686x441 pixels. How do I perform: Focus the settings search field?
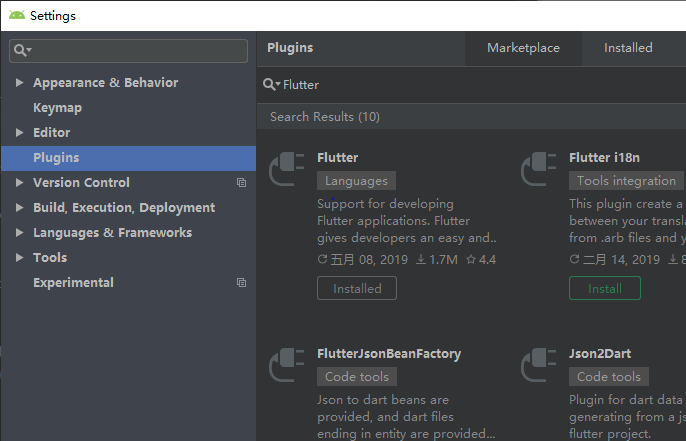[x=128, y=51]
